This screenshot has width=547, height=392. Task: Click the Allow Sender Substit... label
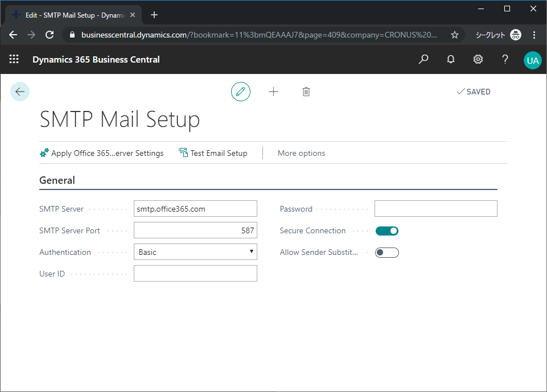[x=319, y=252]
